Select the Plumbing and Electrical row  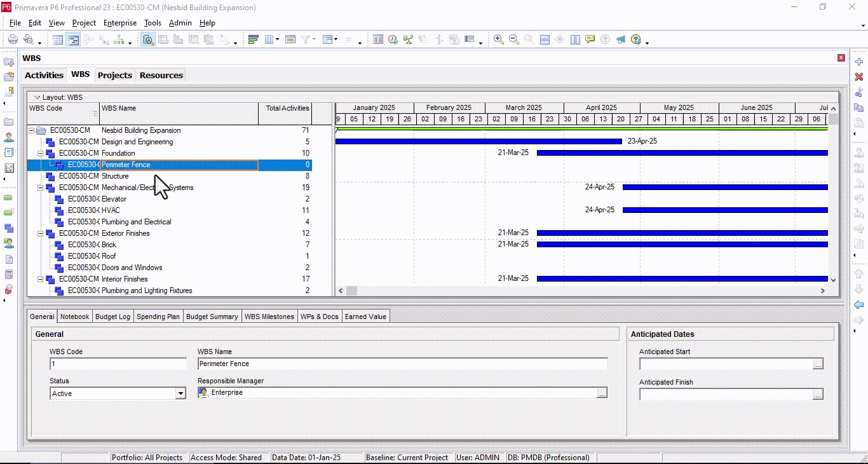pos(170,222)
